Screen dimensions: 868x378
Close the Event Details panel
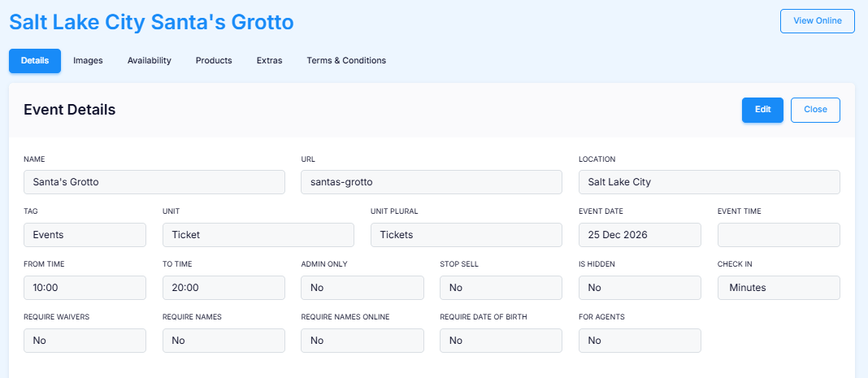(815, 110)
